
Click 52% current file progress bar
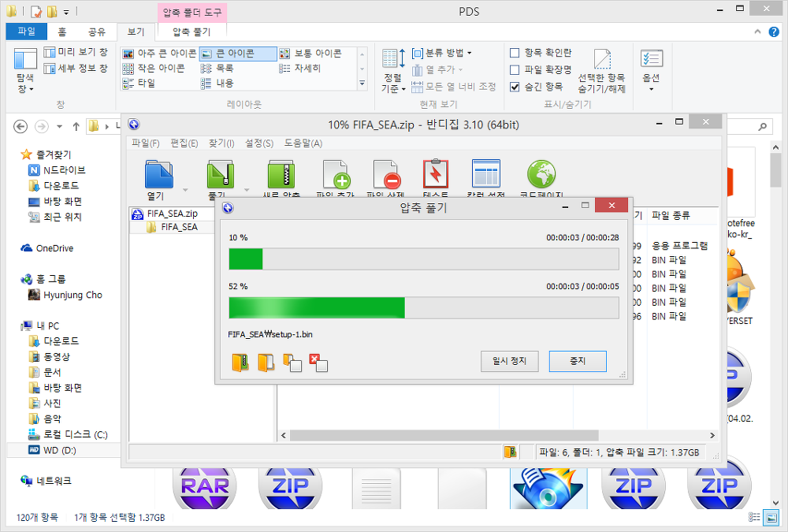(424, 307)
